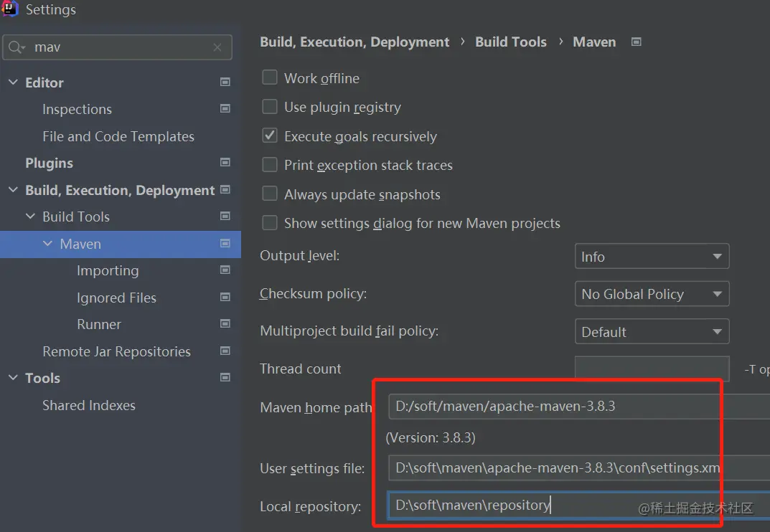The height and width of the screenshot is (532, 770).
Task: Click Build, Execution, Deployment breadcrumb
Action: 355,42
